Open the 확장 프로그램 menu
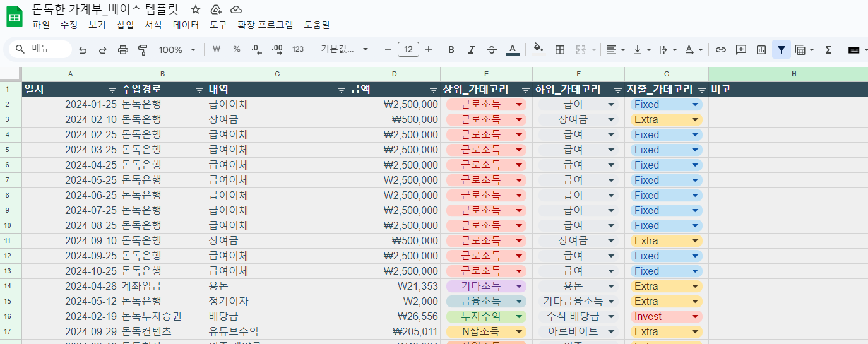 pos(265,25)
